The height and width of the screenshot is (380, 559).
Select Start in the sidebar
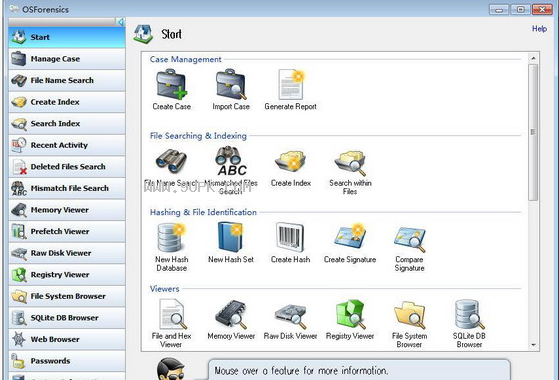tap(67, 37)
